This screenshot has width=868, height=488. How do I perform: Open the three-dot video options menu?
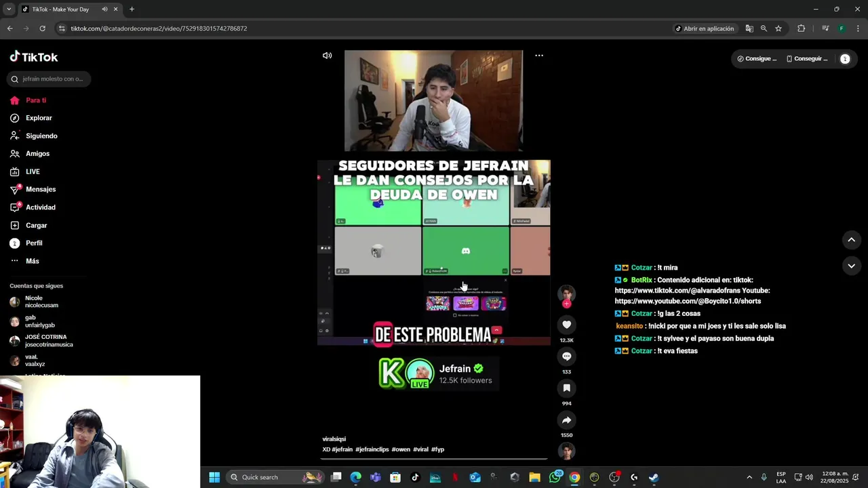point(539,56)
